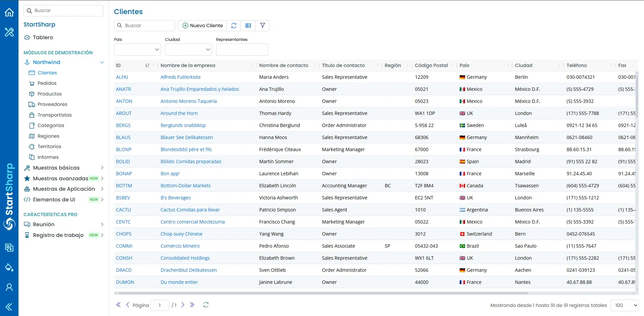Open the page size dropdown showing 100
The width and height of the screenshot is (644, 316).
[x=624, y=305]
